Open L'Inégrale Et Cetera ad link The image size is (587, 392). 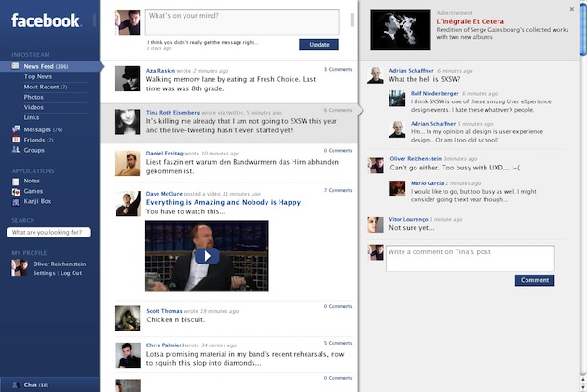pos(470,21)
